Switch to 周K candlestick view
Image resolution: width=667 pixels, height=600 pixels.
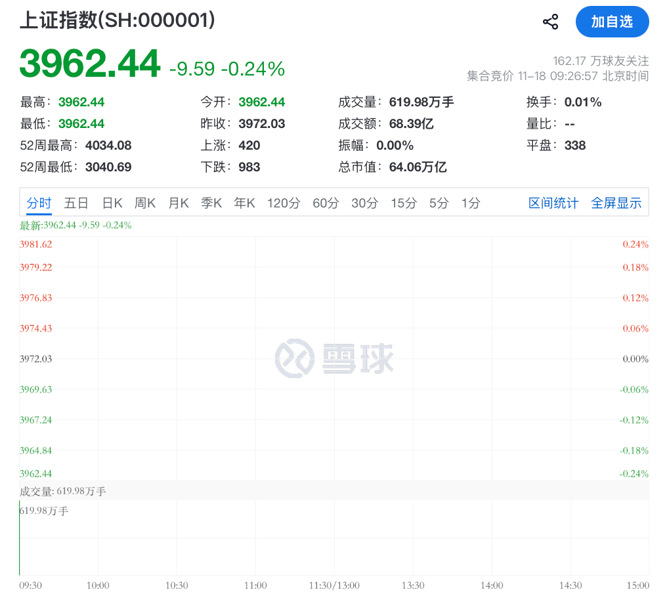[x=145, y=203]
